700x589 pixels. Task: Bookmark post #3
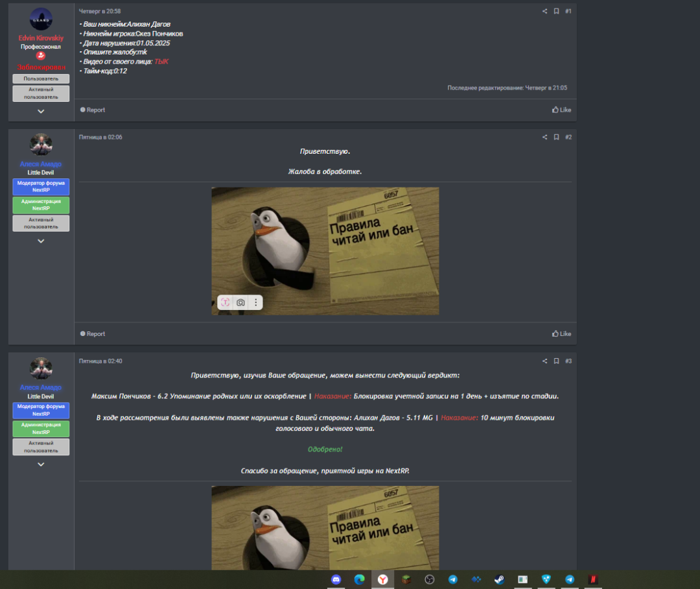pyautogui.click(x=556, y=361)
